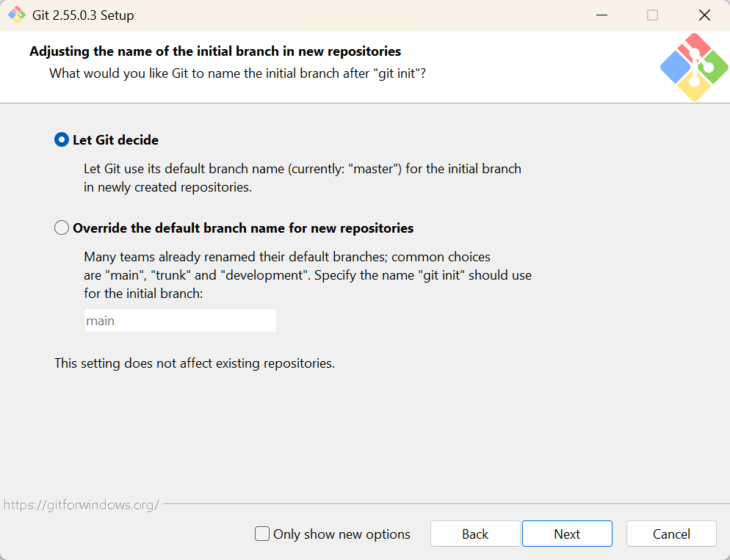Image resolution: width=730 pixels, height=560 pixels.
Task: Click the "Git 2.55.0.3 Setup" title text
Action: 83,15
